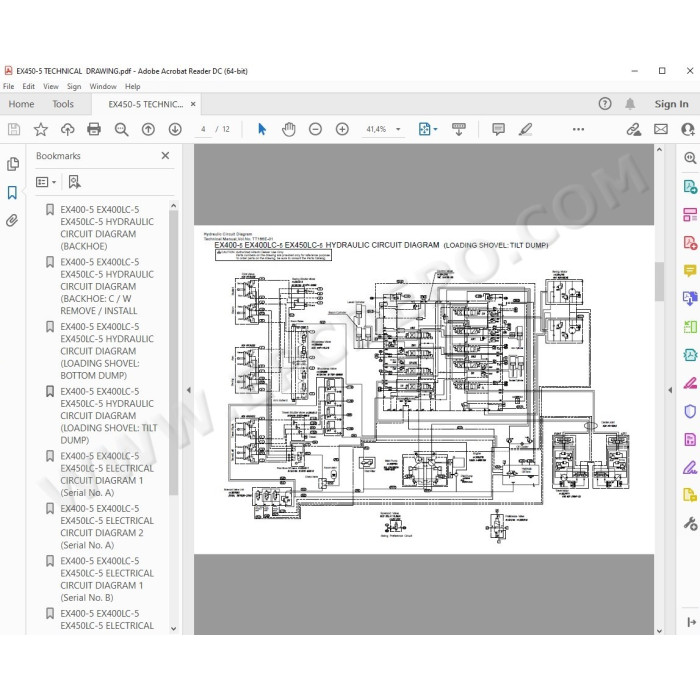Click the Save file icon
Image resolution: width=700 pixels, height=700 pixels.
click(x=14, y=129)
